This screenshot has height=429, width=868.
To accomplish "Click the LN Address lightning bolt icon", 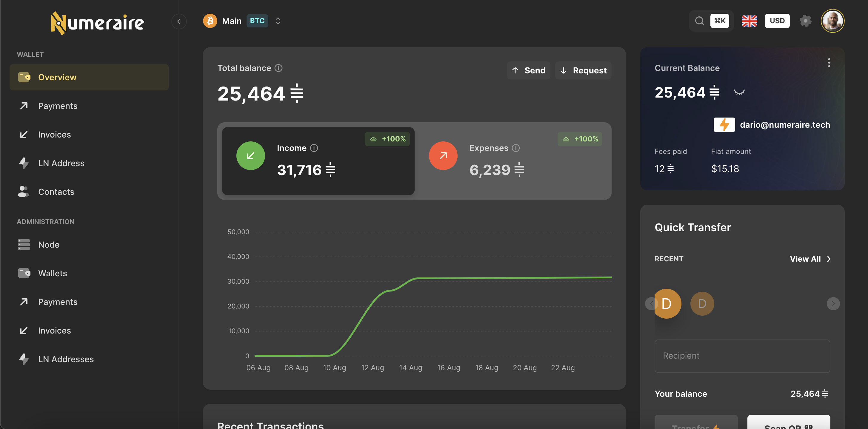I will point(24,163).
